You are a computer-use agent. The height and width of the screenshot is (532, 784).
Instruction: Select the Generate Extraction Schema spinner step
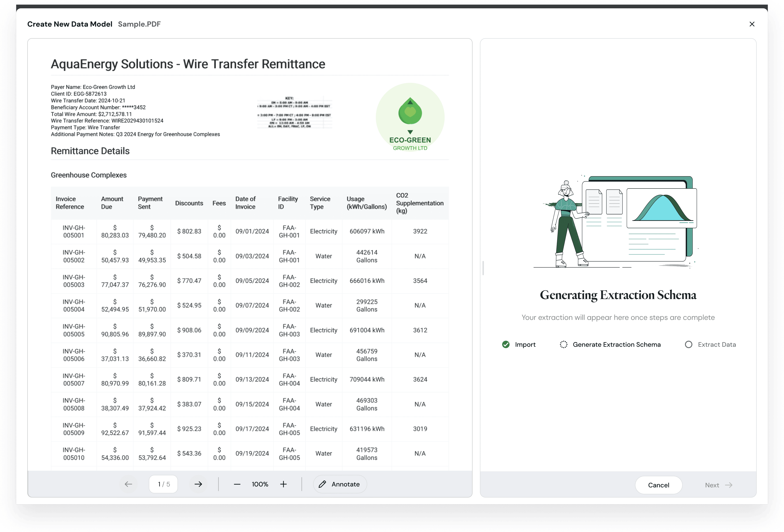(563, 345)
